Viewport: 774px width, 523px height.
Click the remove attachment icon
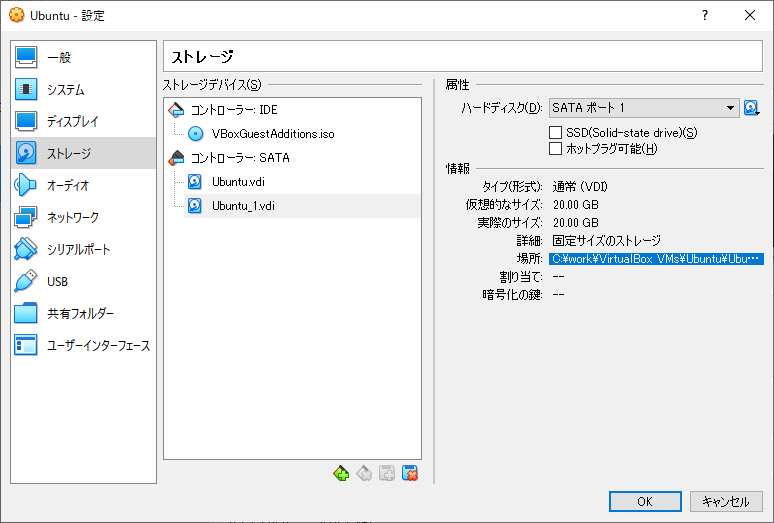click(x=410, y=473)
